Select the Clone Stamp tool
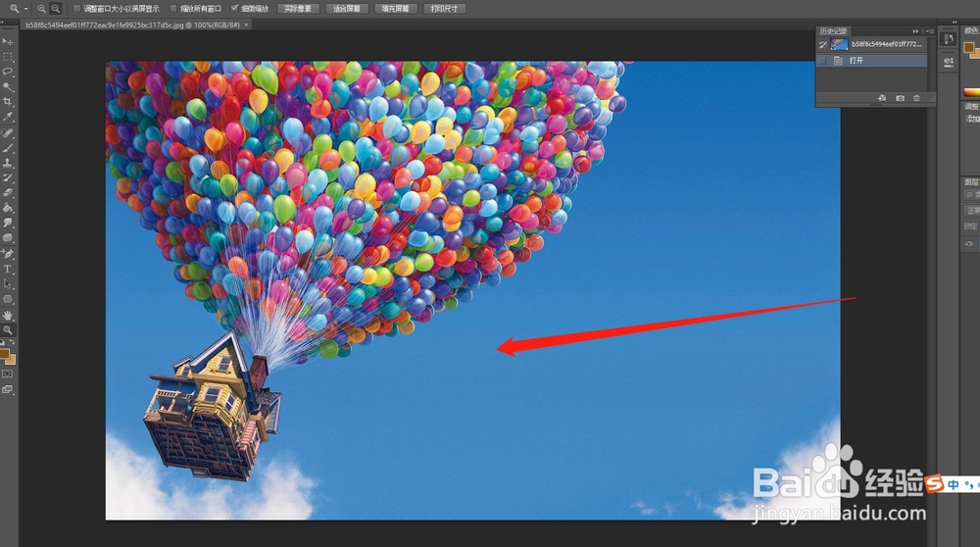 coord(8,163)
